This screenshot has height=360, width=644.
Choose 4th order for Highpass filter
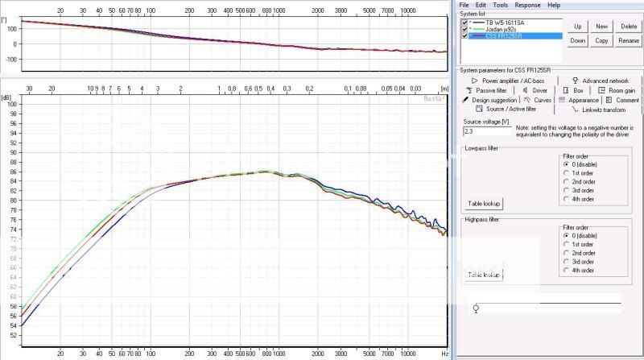(x=566, y=271)
